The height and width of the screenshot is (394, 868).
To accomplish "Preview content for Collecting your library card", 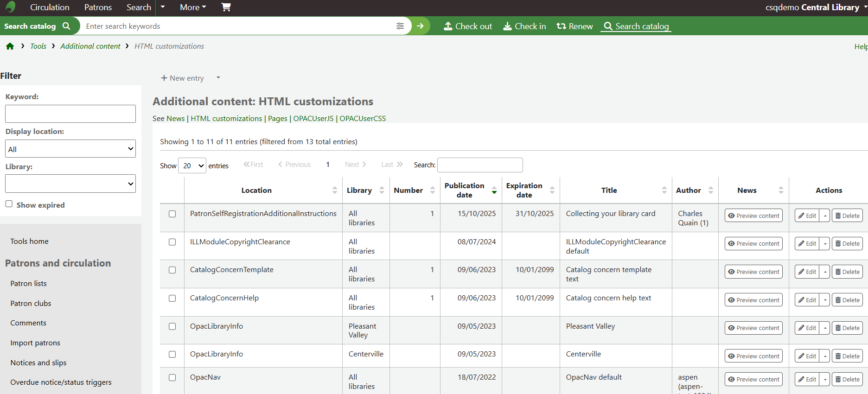I will click(x=753, y=216).
